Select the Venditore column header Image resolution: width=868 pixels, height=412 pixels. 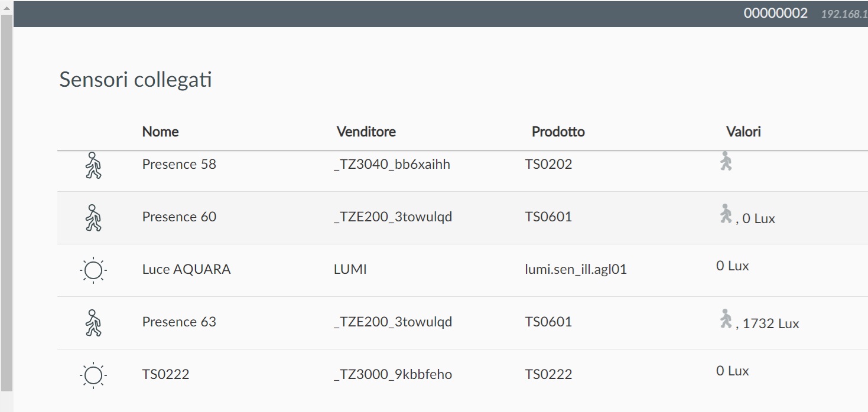click(366, 132)
